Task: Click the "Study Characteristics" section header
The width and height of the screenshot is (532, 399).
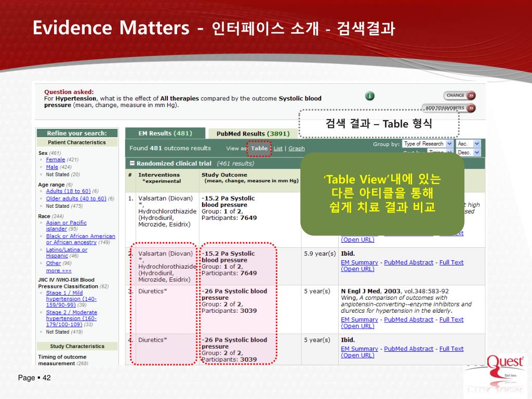Action: pyautogui.click(x=77, y=347)
